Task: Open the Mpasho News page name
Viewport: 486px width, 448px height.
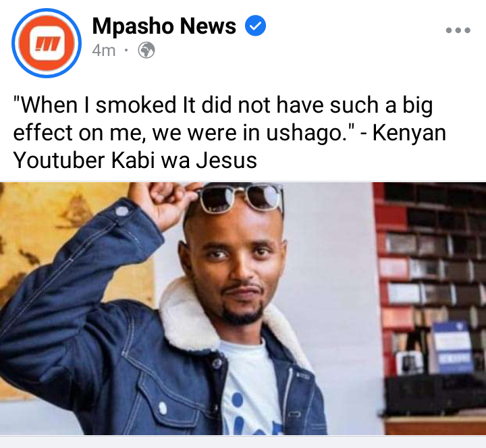Action: 164,26
